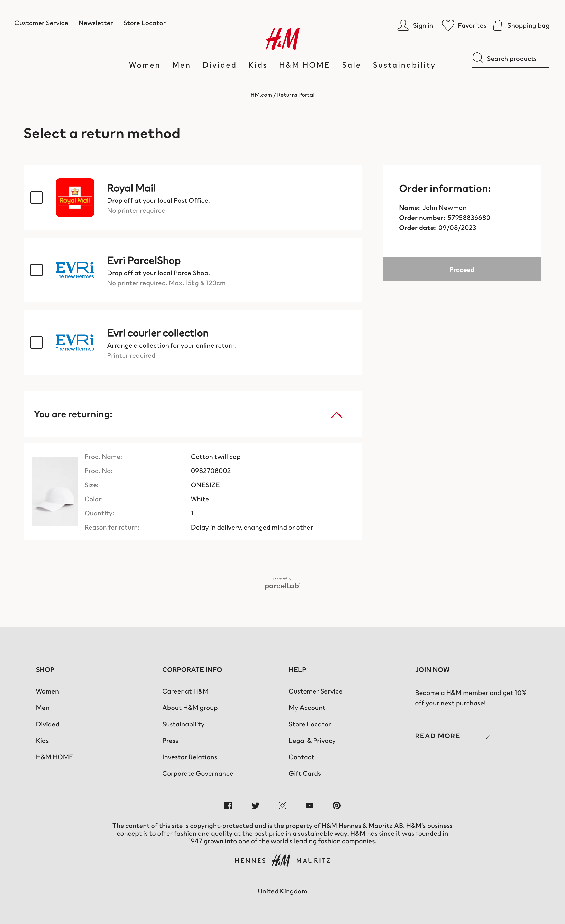Open Favorites via the heart icon
The image size is (565, 924).
point(448,25)
